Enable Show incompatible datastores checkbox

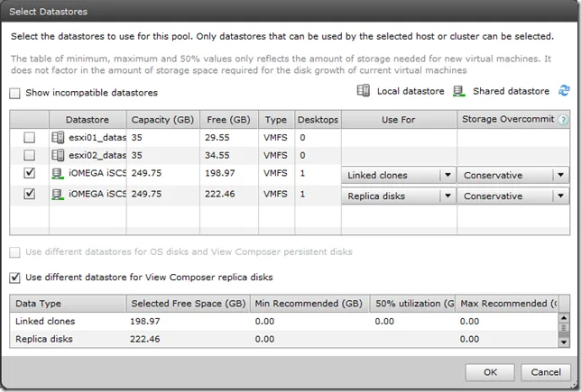coord(14,94)
